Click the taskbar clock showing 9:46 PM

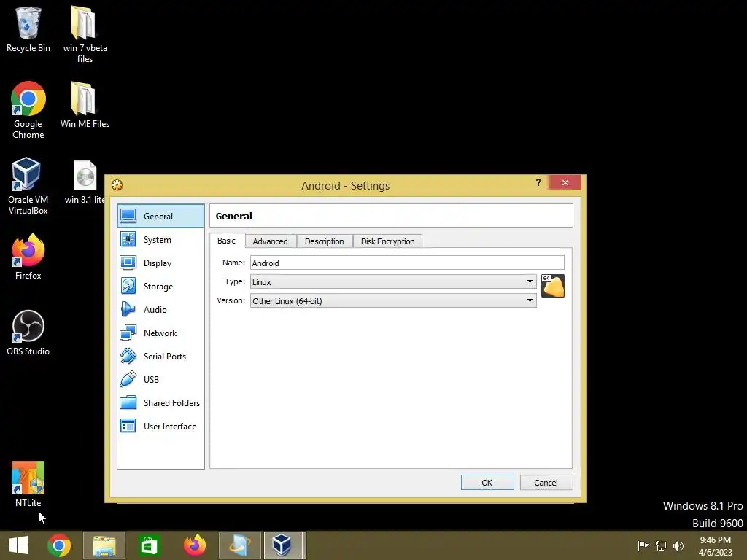(716, 545)
